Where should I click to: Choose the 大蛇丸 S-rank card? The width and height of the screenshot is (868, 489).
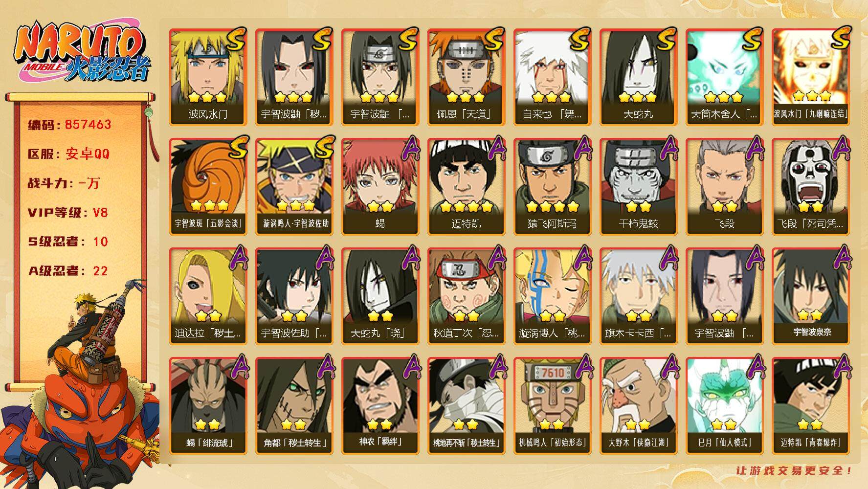tap(639, 77)
